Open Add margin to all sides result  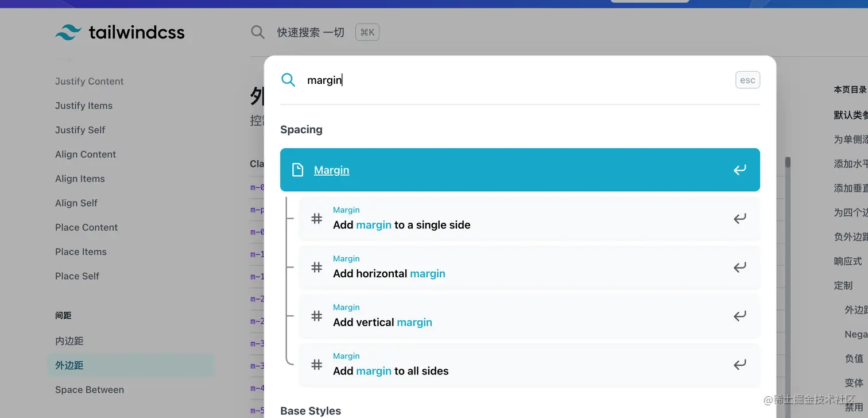529,365
